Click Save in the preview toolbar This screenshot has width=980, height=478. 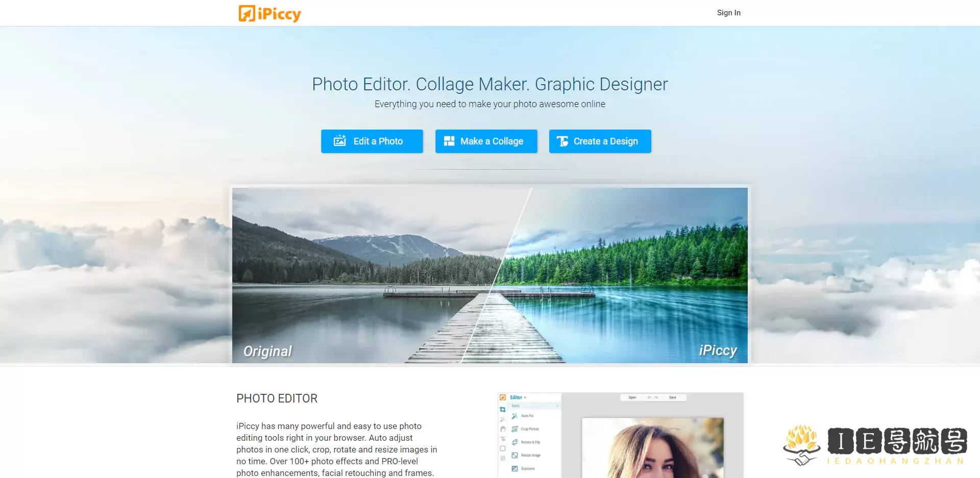coord(673,397)
